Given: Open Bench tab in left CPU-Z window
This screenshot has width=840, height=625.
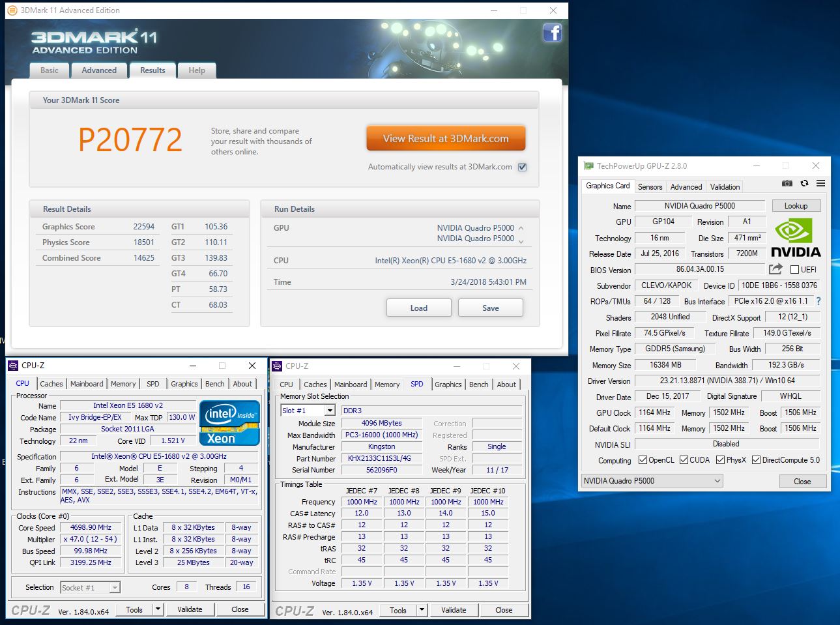Looking at the screenshot, I should [x=214, y=384].
